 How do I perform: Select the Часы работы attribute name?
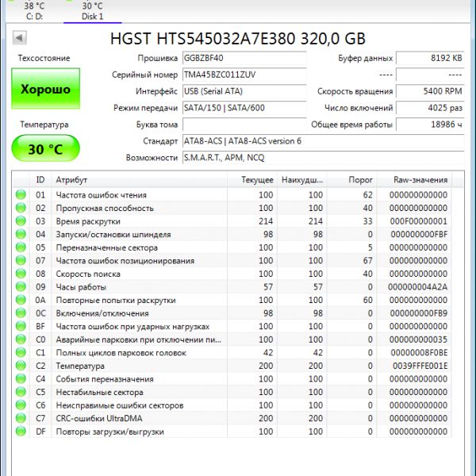click(81, 287)
